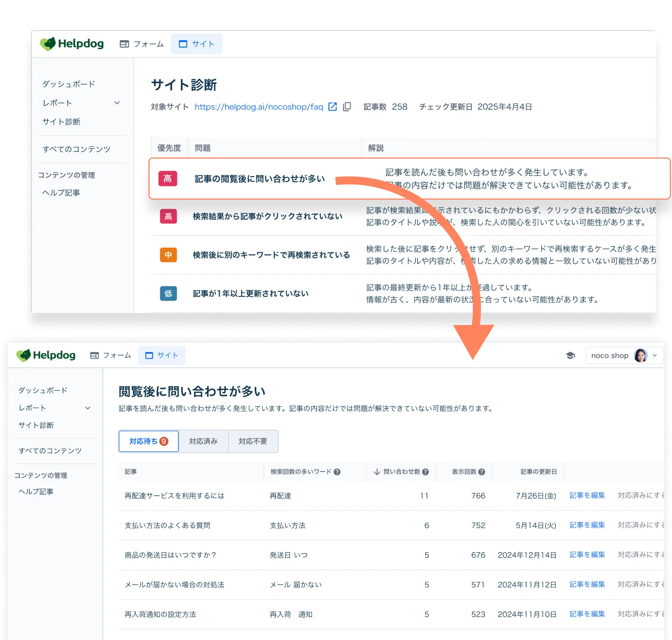Select the 記事の閲覧後に問い合わせが多い issue row
672x640 pixels.
259,179
